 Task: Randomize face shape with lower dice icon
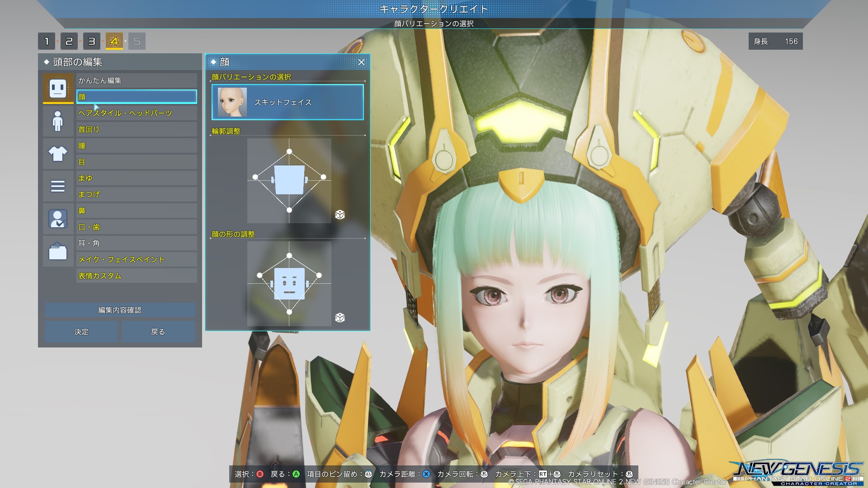(x=340, y=318)
